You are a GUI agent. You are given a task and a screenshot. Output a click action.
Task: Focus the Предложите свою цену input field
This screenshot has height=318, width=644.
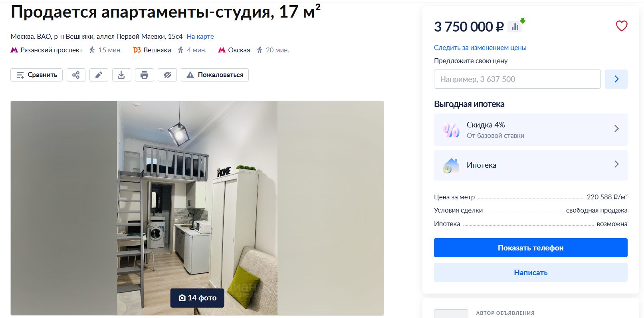517,79
